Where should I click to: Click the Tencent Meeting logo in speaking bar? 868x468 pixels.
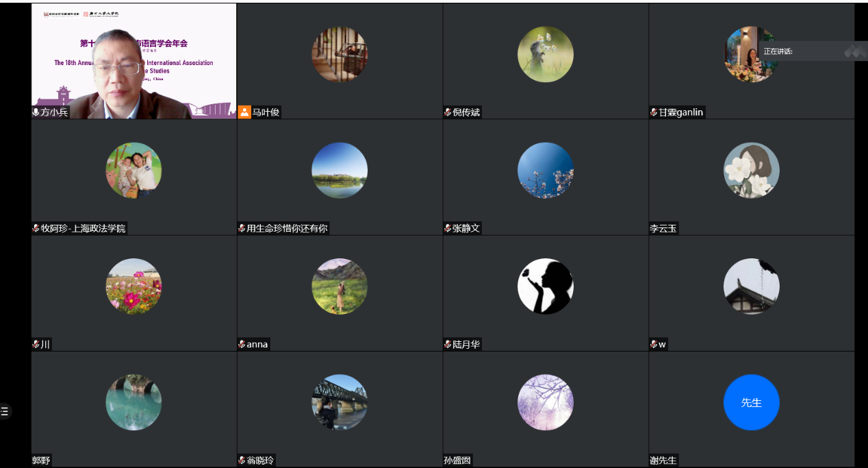pos(855,51)
